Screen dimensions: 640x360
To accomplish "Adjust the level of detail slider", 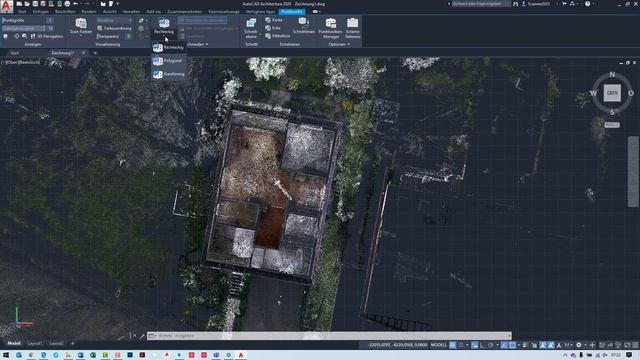I will click(x=27, y=28).
